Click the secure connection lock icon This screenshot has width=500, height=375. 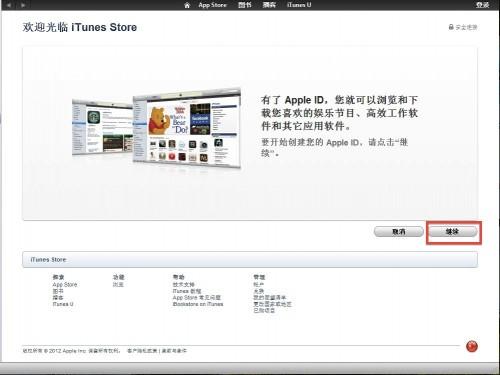[451, 27]
